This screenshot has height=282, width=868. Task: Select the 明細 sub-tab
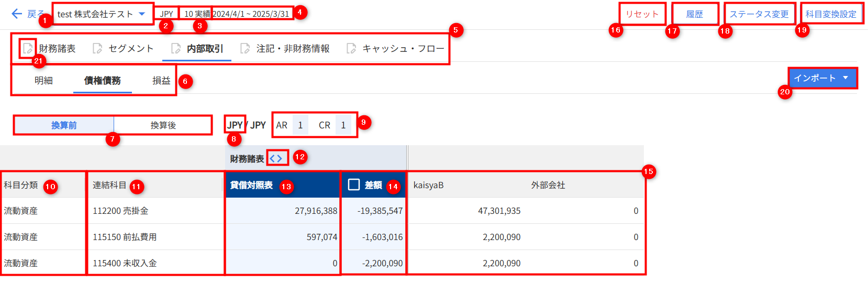tap(43, 81)
